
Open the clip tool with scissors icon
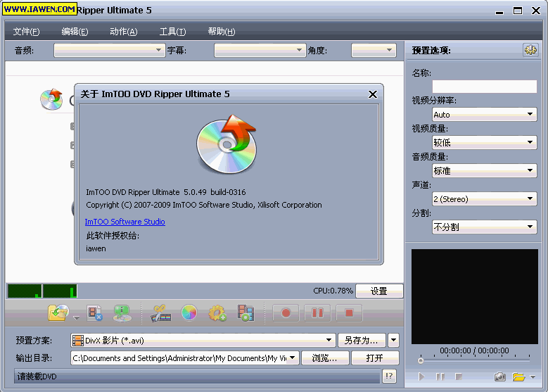tap(161, 313)
